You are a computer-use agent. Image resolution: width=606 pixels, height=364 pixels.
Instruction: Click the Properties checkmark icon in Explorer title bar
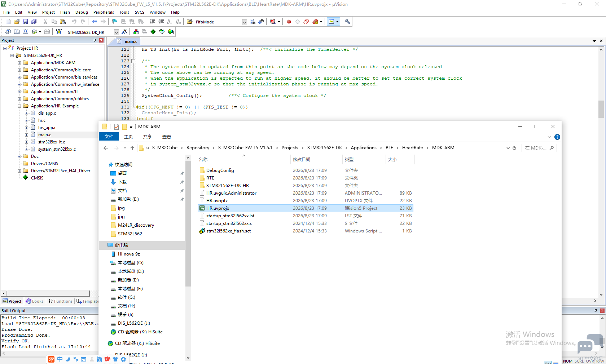[116, 127]
